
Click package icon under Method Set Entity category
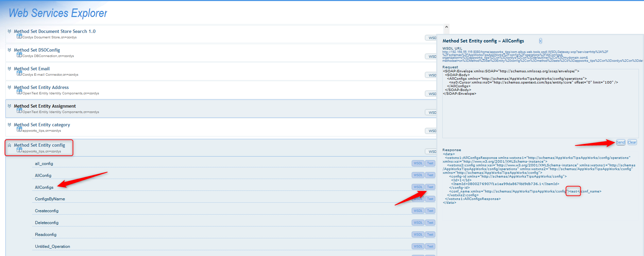(19, 130)
